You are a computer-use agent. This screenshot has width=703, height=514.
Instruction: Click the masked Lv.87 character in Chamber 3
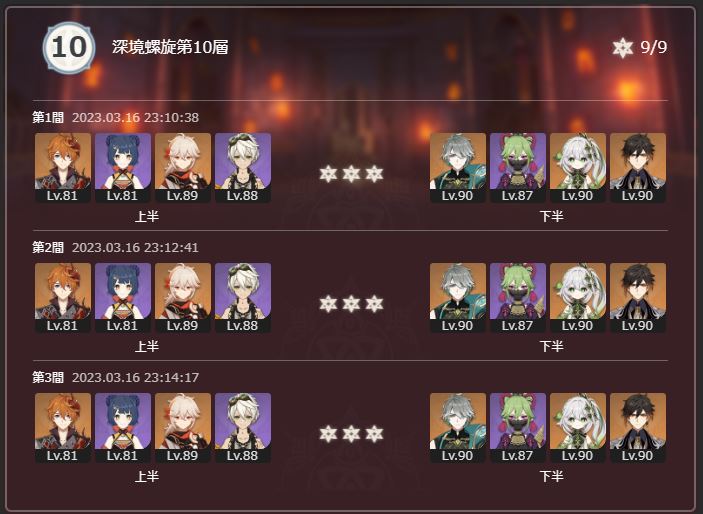pyautogui.click(x=518, y=428)
